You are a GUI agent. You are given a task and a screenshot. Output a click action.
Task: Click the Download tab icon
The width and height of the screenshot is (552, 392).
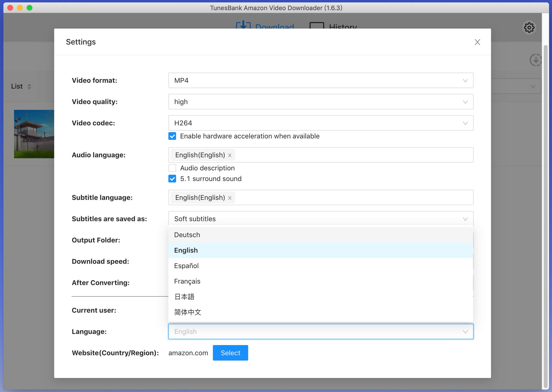point(243,25)
